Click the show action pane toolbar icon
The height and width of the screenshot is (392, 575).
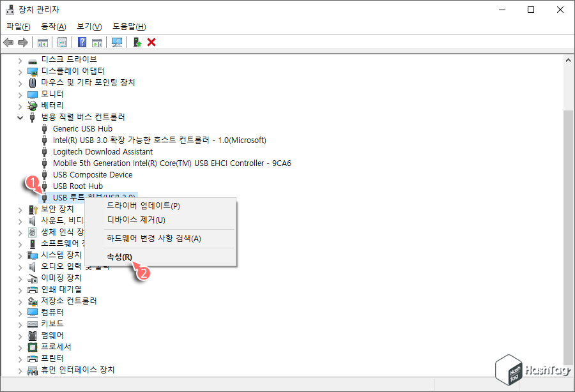[x=96, y=42]
